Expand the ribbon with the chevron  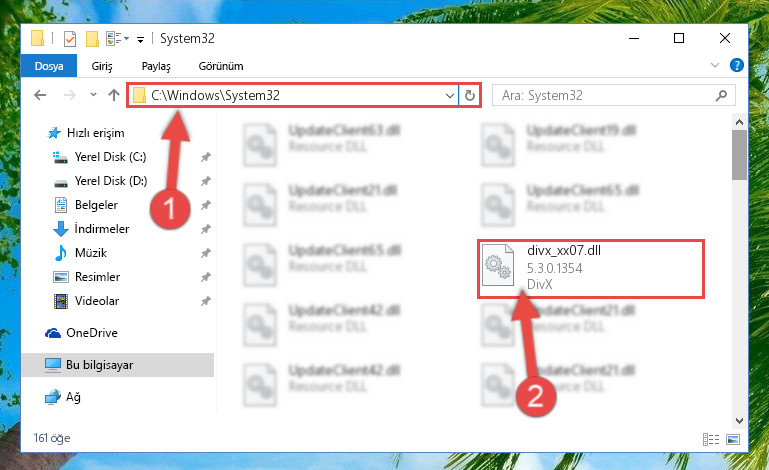point(715,65)
